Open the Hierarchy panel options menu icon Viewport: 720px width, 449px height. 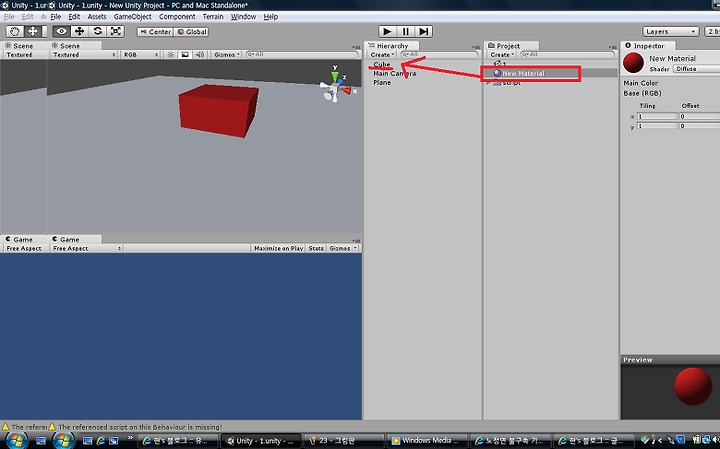476,47
